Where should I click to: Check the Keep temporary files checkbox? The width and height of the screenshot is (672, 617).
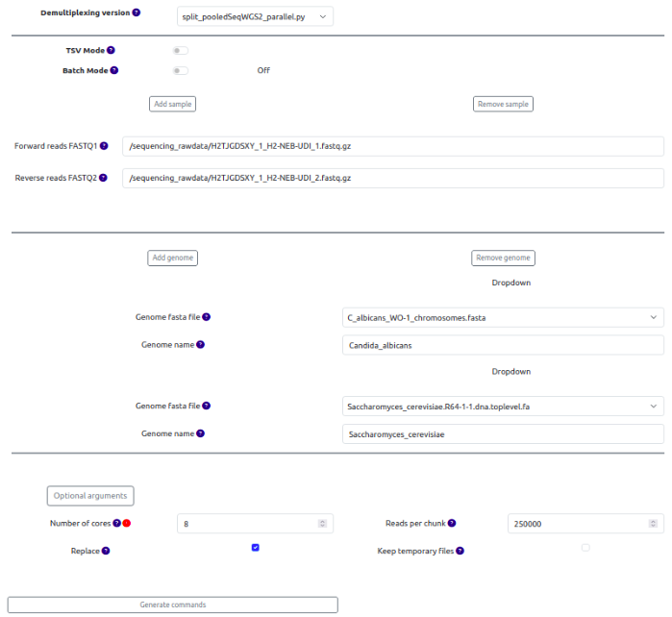point(585,548)
